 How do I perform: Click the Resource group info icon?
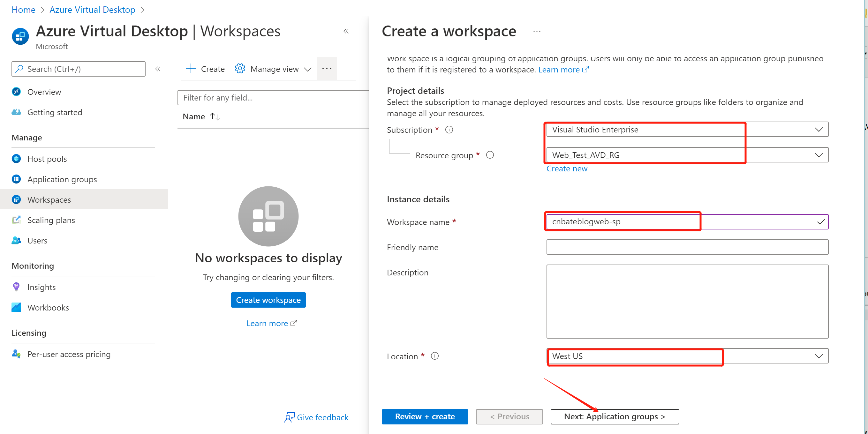click(x=490, y=155)
